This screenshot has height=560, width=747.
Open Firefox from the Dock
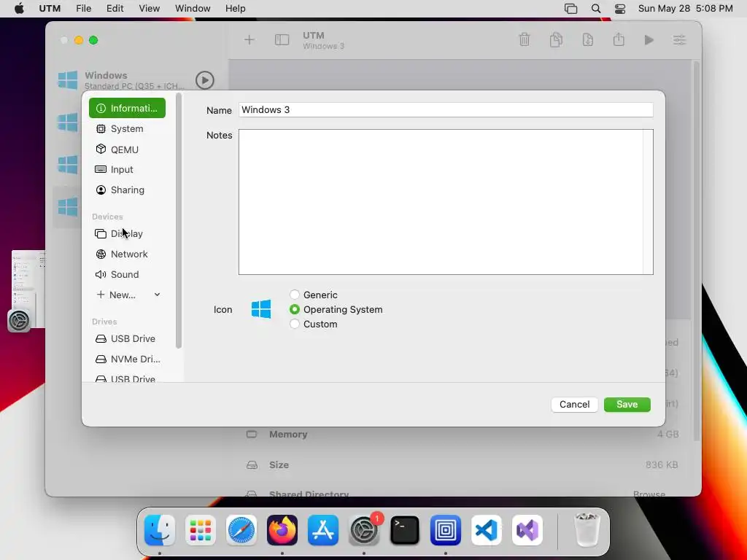(x=282, y=530)
